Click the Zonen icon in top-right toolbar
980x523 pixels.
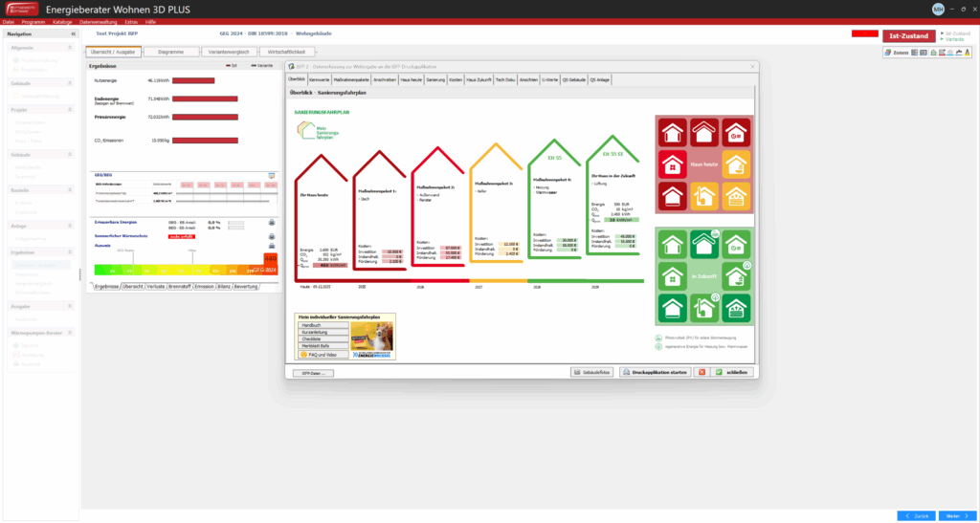click(895, 52)
